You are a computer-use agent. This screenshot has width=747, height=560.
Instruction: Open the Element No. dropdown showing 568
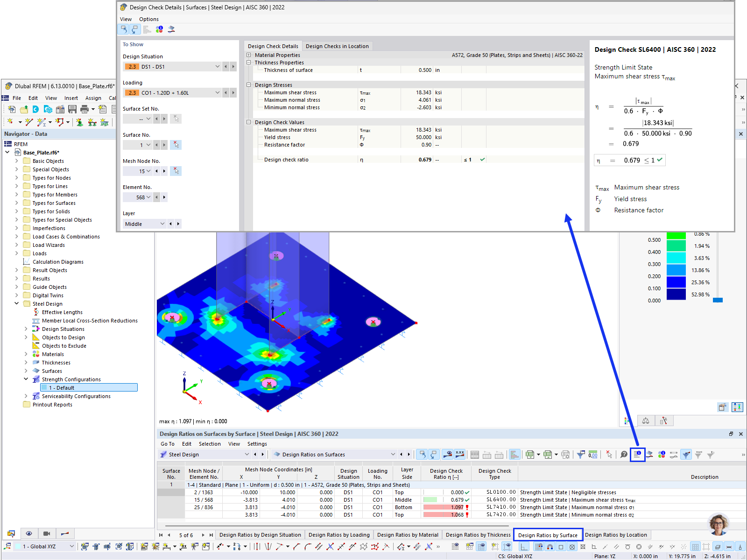tap(138, 197)
